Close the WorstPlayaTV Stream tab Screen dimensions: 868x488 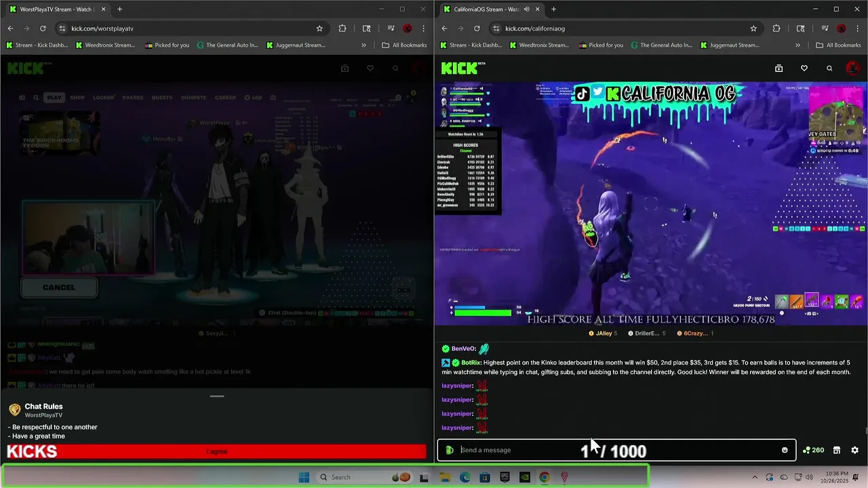(104, 9)
